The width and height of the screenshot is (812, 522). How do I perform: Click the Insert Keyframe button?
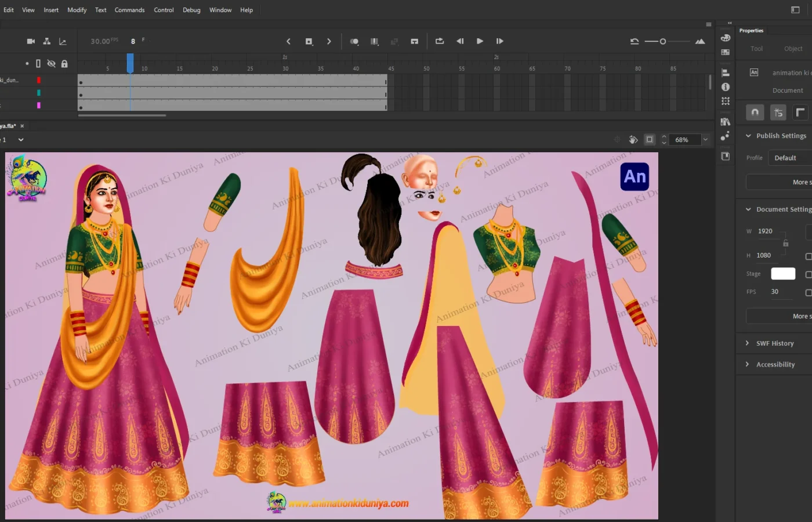click(x=309, y=41)
